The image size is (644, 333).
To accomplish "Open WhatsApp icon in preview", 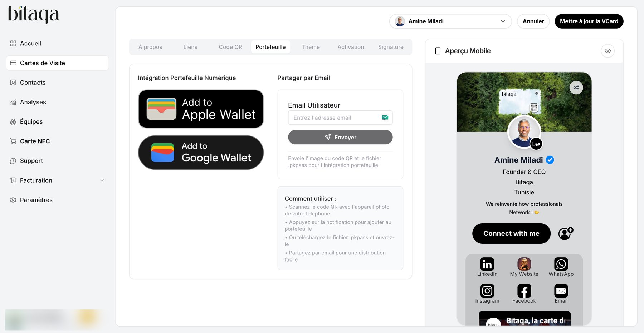I will coord(561,264).
